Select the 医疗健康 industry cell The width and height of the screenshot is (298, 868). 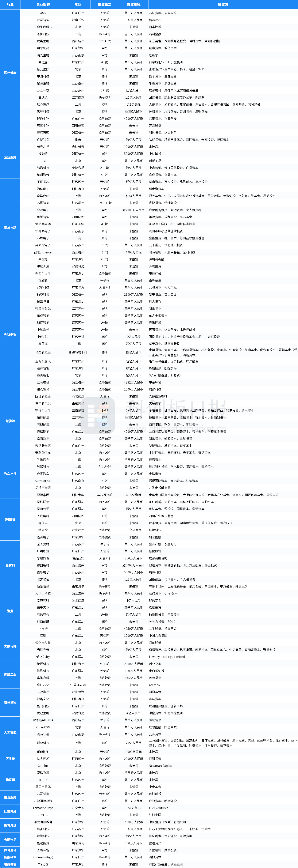10,73
